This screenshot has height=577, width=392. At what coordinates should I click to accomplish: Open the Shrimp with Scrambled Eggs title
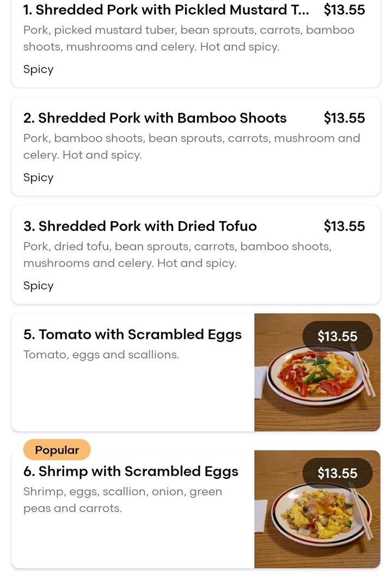(131, 471)
